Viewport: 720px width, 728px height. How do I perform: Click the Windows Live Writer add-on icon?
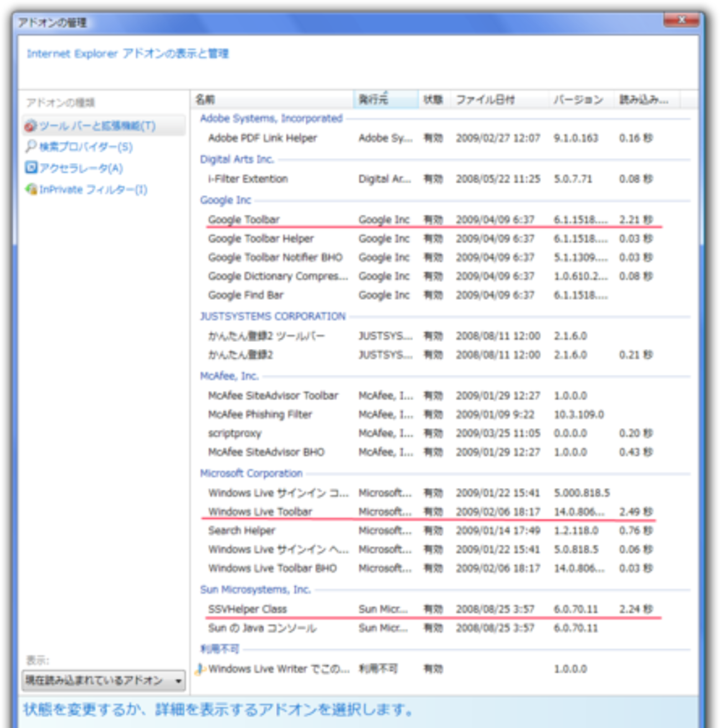pyautogui.click(x=200, y=669)
